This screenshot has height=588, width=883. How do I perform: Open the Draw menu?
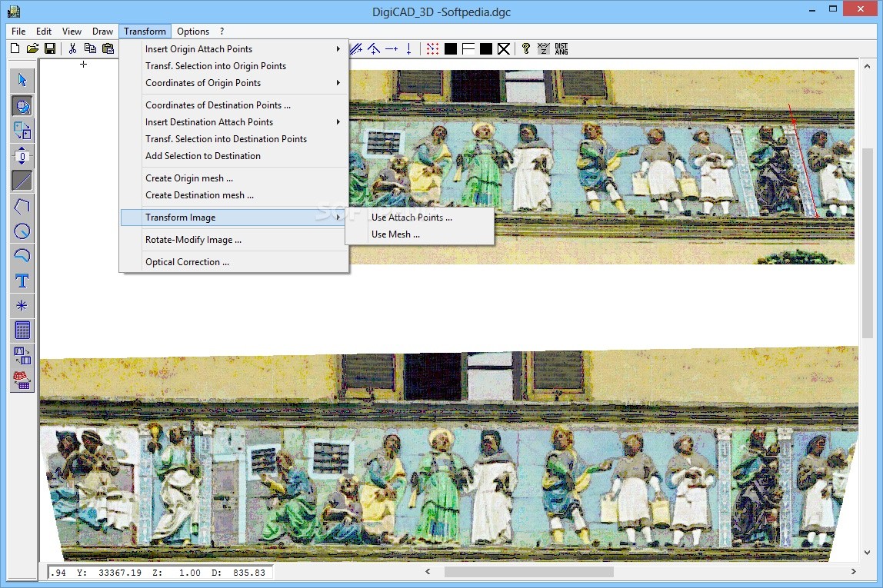tap(102, 32)
